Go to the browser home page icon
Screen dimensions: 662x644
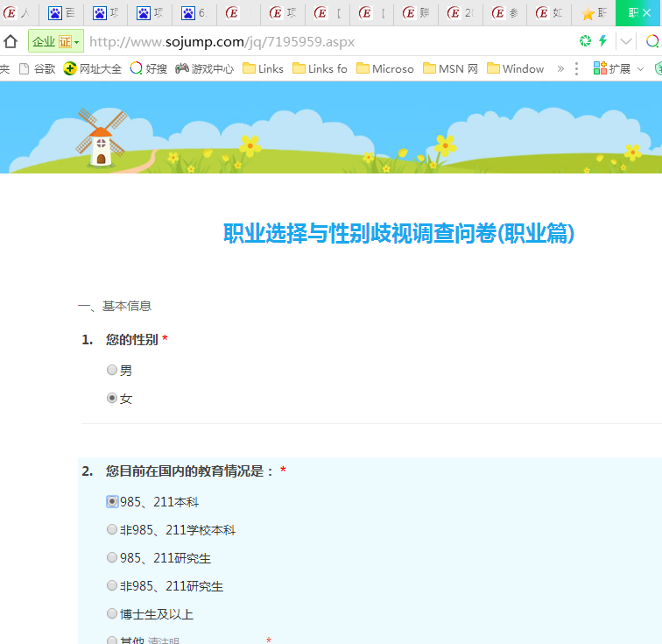(11, 41)
